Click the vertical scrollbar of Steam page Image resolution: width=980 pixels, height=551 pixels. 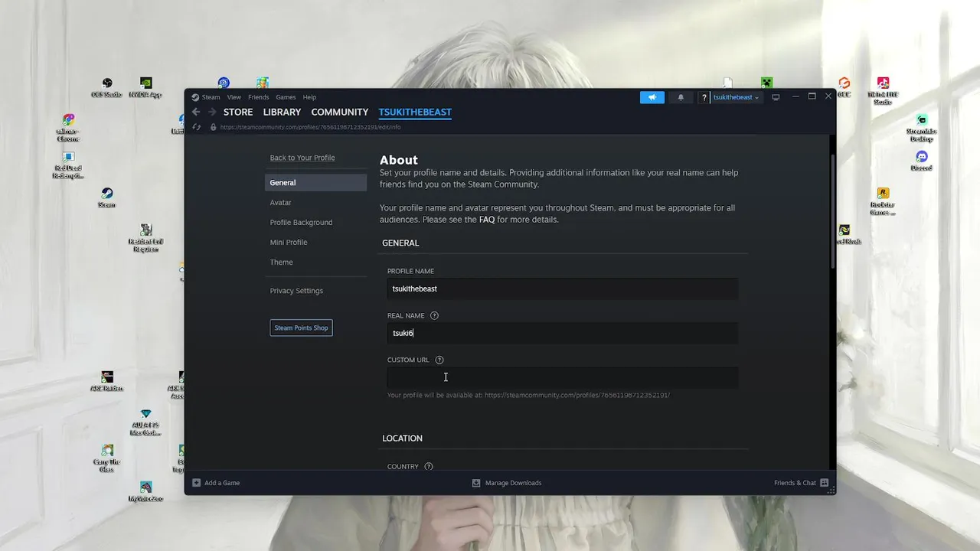(x=833, y=211)
